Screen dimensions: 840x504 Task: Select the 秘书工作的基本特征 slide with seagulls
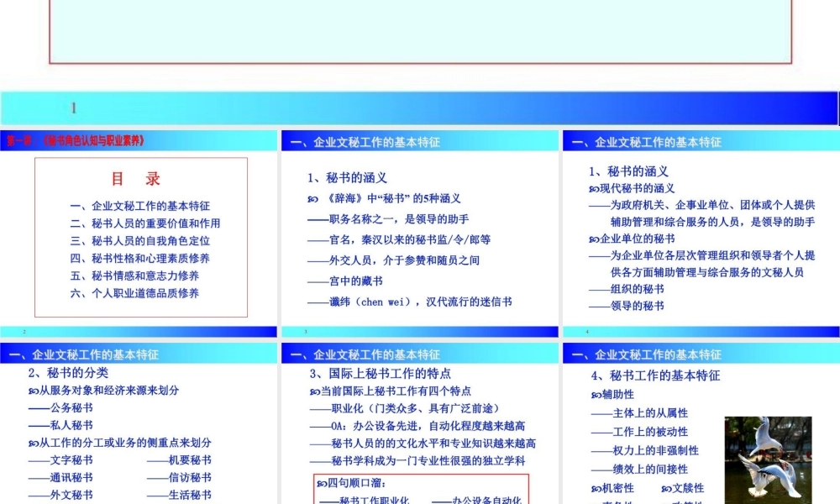click(x=701, y=423)
